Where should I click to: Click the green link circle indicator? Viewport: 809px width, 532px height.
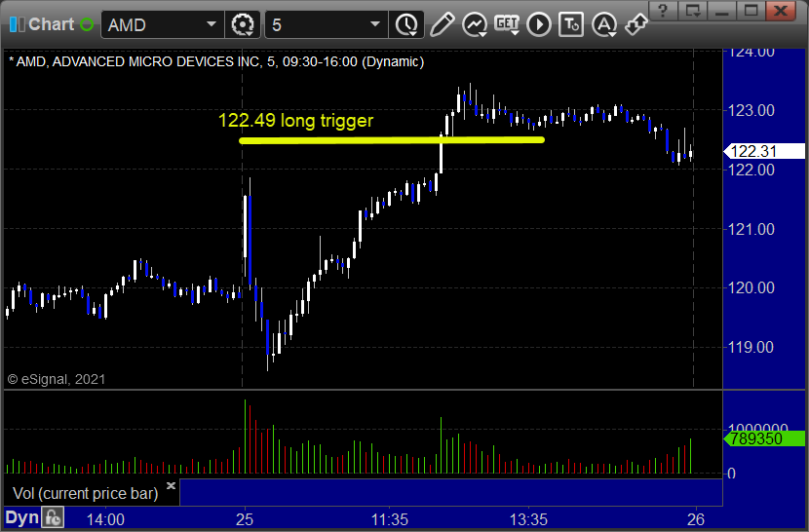tap(87, 24)
